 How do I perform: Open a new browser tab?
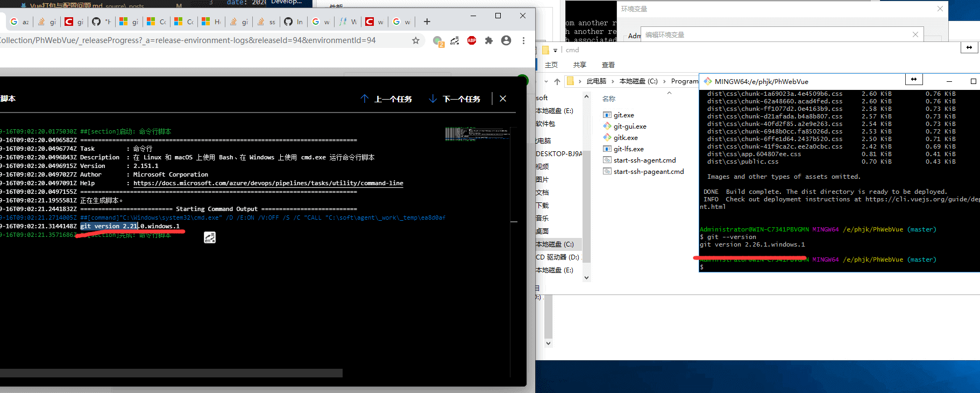coord(427,22)
